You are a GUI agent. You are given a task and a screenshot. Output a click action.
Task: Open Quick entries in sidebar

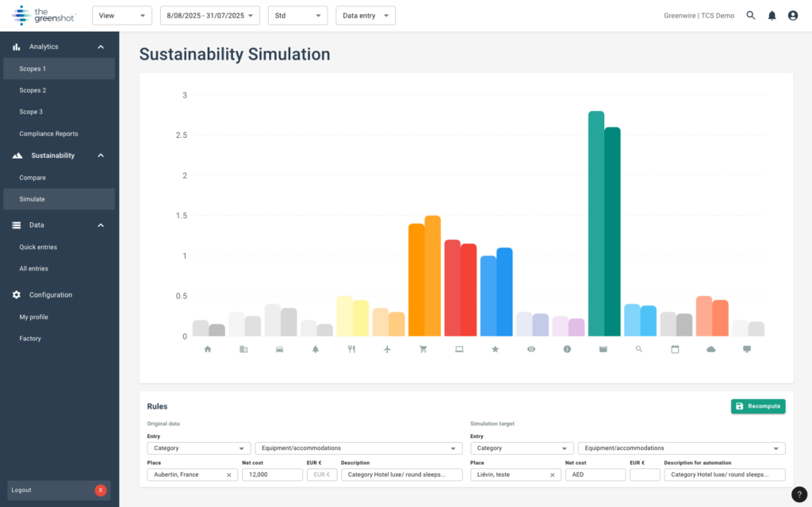click(x=38, y=247)
